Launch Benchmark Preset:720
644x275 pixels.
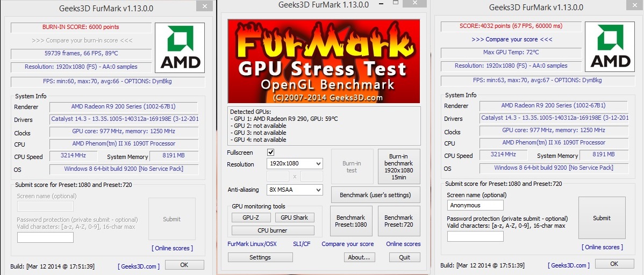point(399,221)
